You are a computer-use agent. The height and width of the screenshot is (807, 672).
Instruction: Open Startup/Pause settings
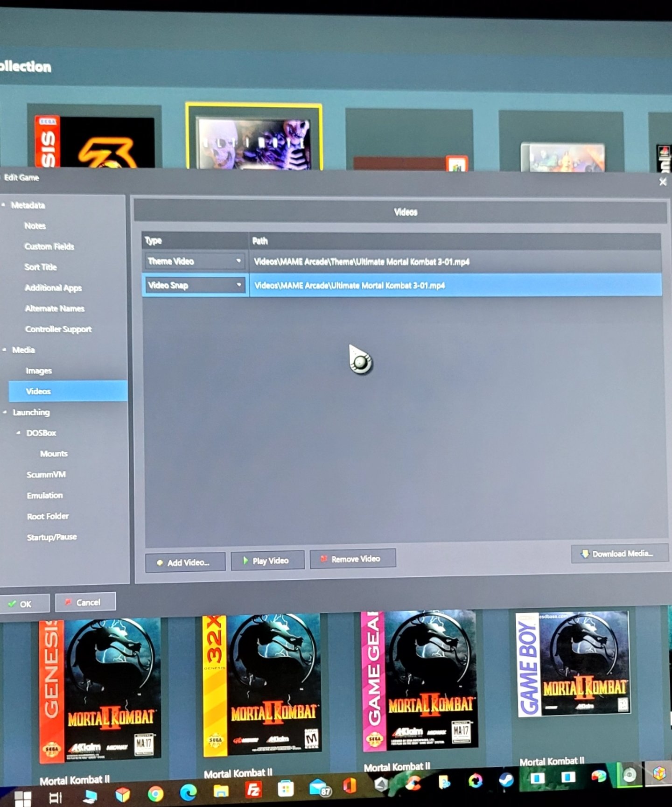click(x=52, y=537)
